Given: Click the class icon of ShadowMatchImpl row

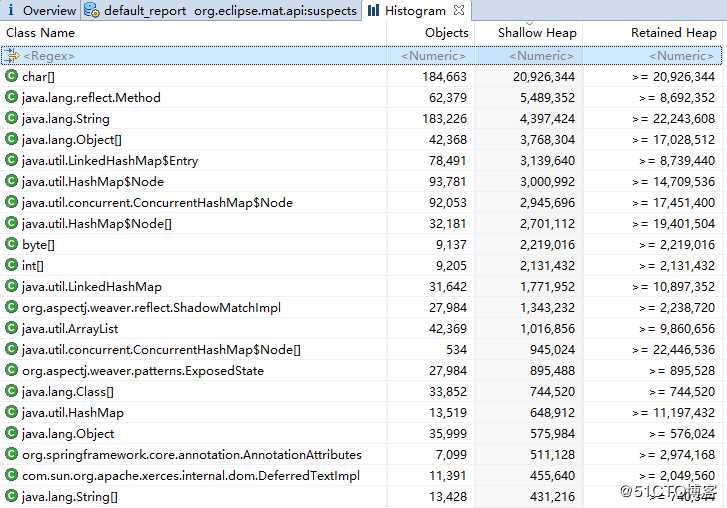Looking at the screenshot, I should pyautogui.click(x=11, y=307).
